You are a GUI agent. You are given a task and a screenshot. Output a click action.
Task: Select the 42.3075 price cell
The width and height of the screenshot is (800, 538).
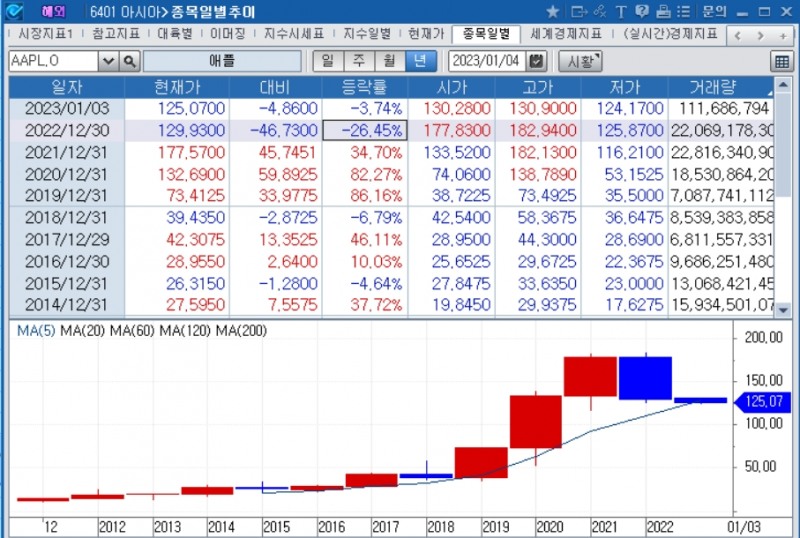pyautogui.click(x=177, y=239)
